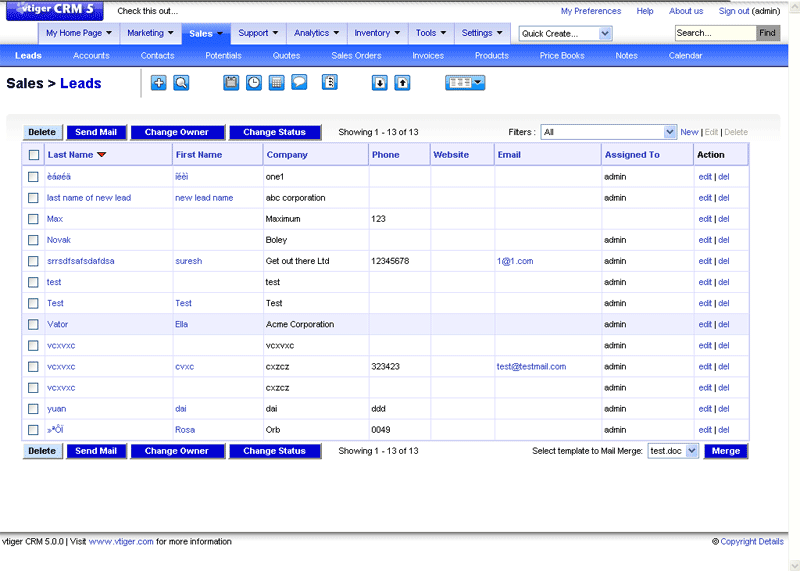
Task: Check the box for lead Novak
Action: (x=33, y=240)
